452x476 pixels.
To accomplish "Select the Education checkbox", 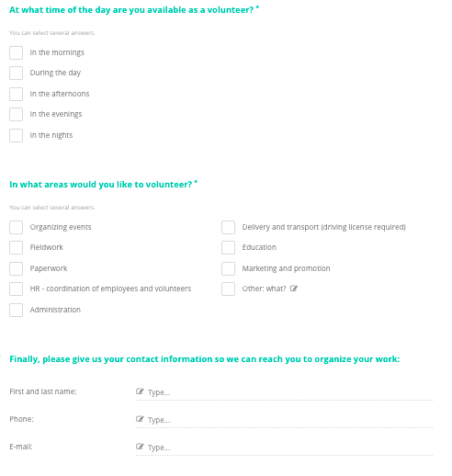I will (228, 247).
